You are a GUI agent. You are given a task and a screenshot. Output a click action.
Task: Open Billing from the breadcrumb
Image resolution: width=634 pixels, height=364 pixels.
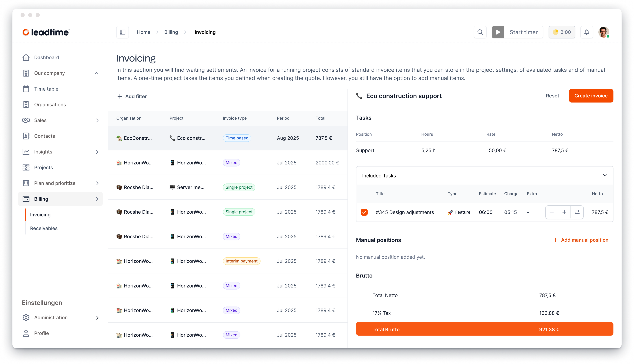(171, 32)
